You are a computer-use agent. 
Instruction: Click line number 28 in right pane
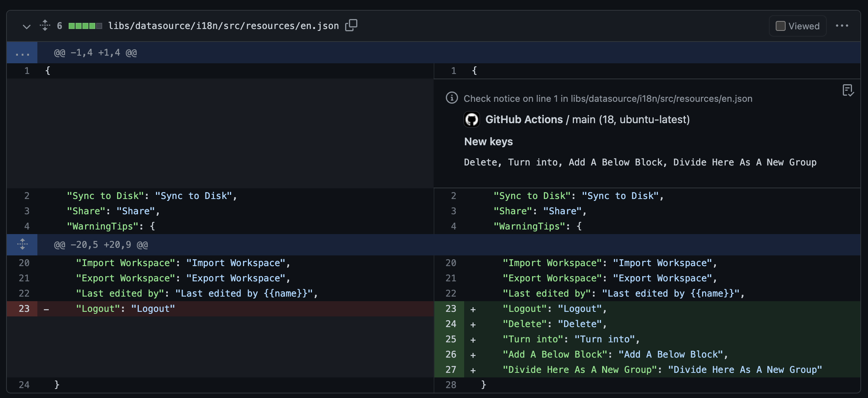449,385
